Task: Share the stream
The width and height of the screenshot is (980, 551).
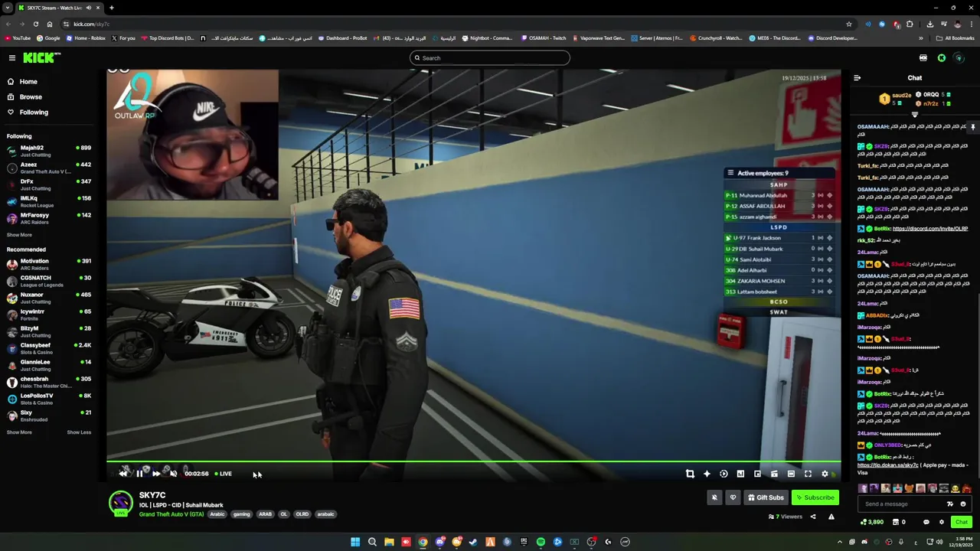Action: coord(813,517)
